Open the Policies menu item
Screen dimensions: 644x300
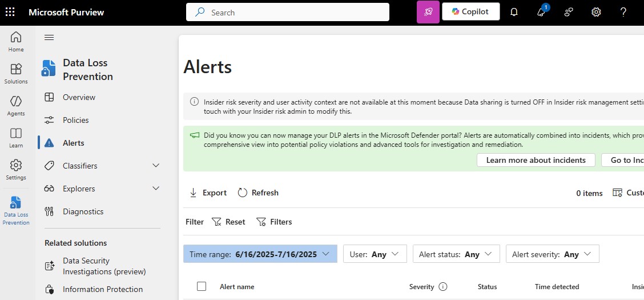pos(75,120)
